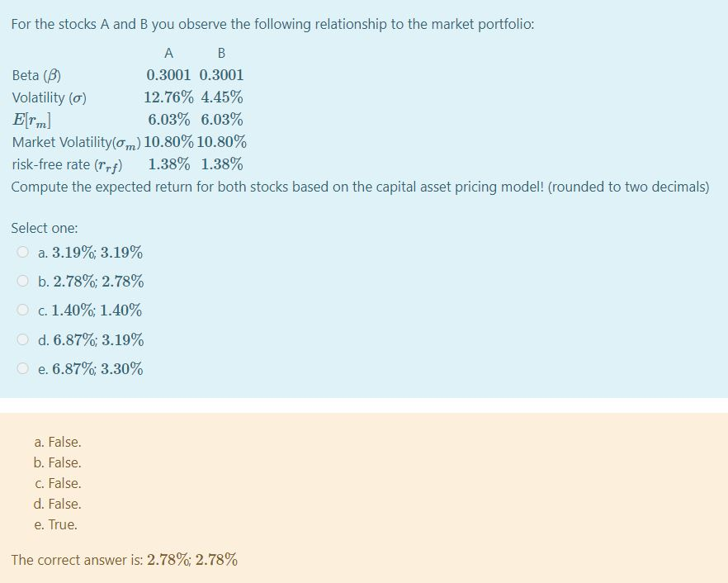Screen dimensions: 728x583
Task: Click the feedback line c. False
Action: pos(57,483)
